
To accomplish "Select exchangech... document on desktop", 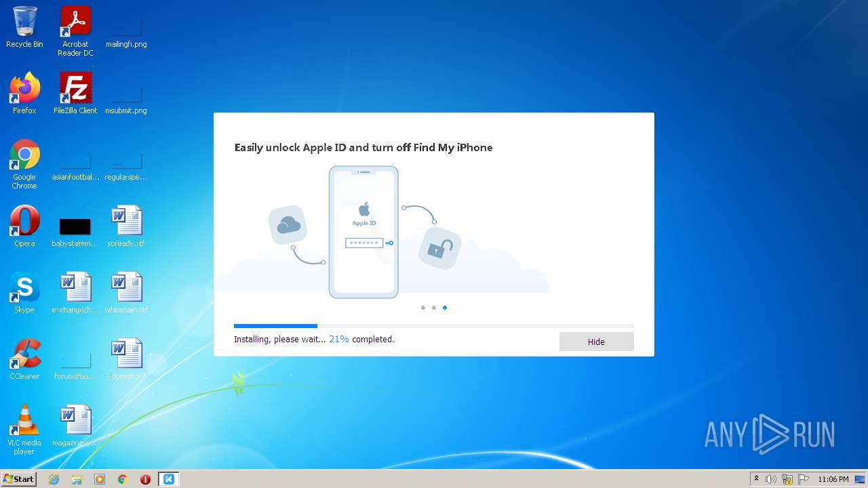I will tap(75, 293).
